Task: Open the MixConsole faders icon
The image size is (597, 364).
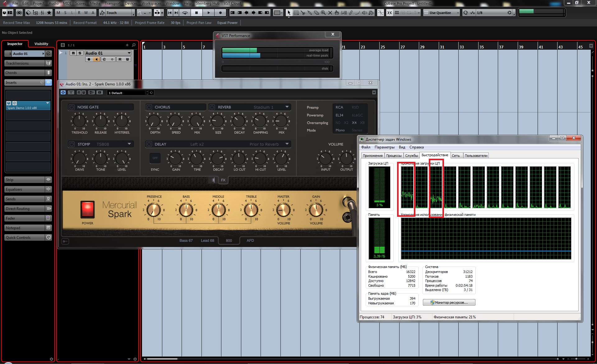Action: click(x=42, y=13)
